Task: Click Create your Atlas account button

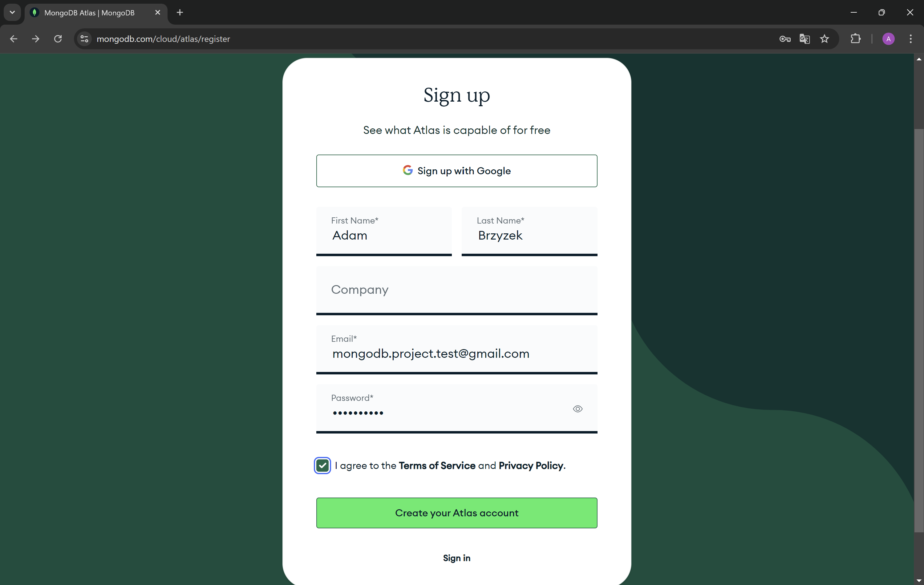Action: pos(457,513)
